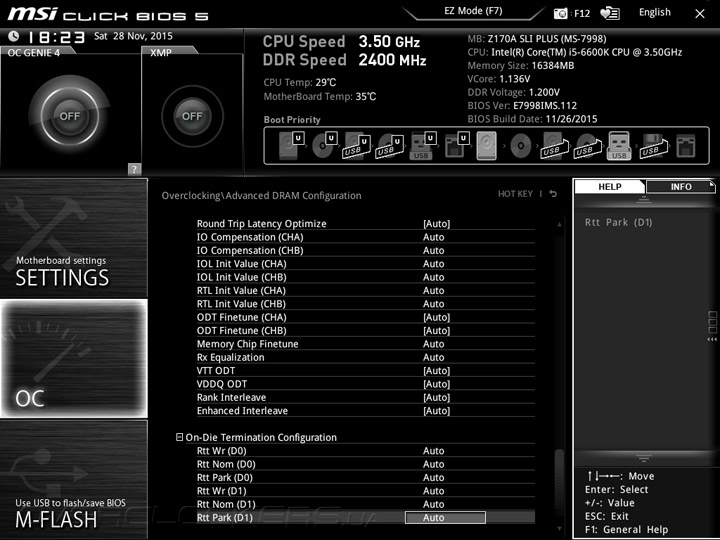Screen dimensions: 720x540
Task: Select the Rtt Park (D0) row
Action: pos(366,477)
